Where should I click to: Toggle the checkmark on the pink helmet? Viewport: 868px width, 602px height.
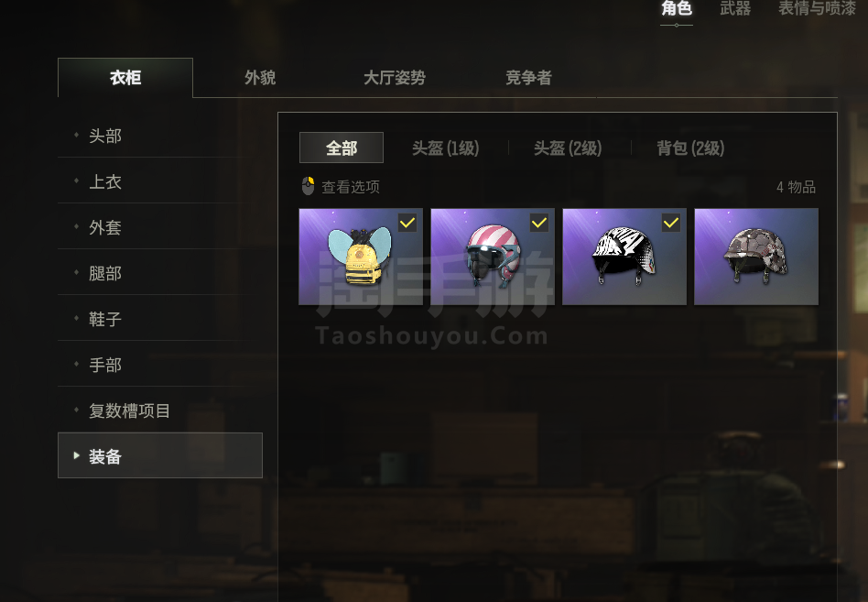pyautogui.click(x=539, y=223)
